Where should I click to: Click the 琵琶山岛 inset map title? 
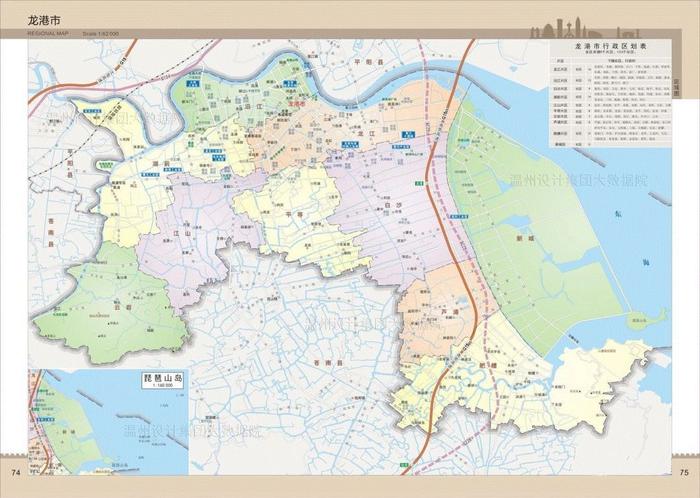coord(159,381)
